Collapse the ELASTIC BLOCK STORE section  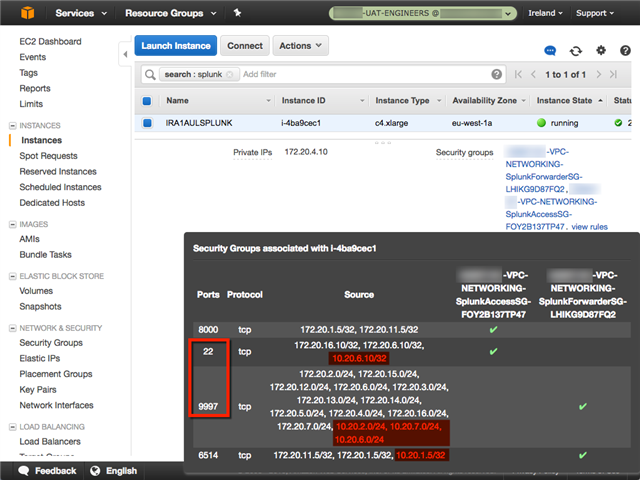point(13,276)
